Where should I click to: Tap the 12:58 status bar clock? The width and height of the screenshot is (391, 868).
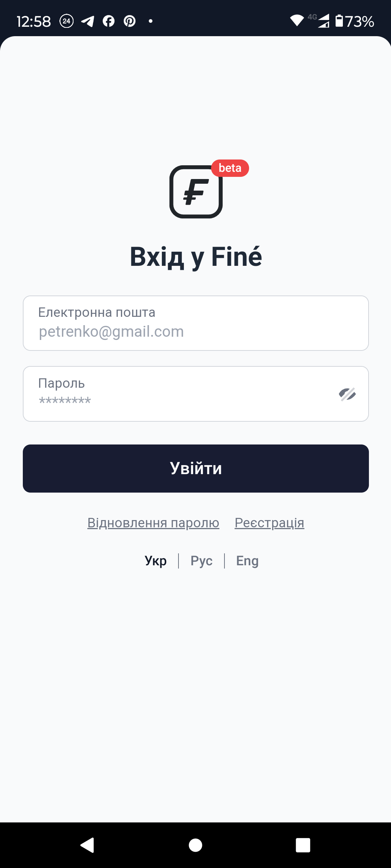click(x=34, y=21)
